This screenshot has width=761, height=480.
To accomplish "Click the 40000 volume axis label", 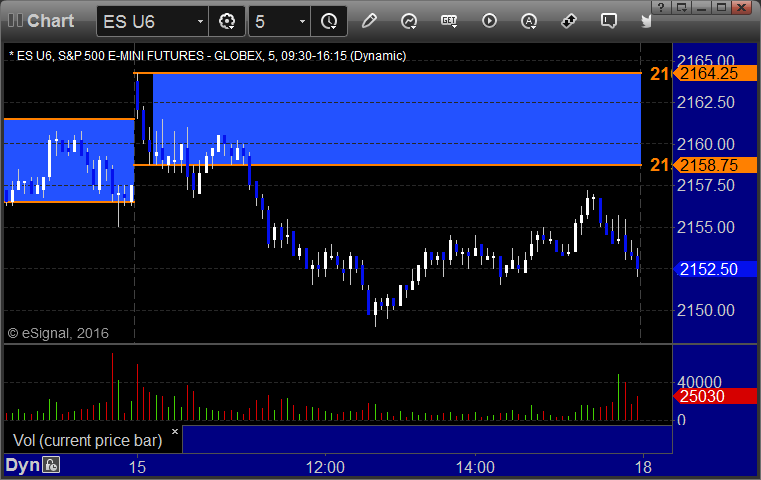I will click(699, 381).
